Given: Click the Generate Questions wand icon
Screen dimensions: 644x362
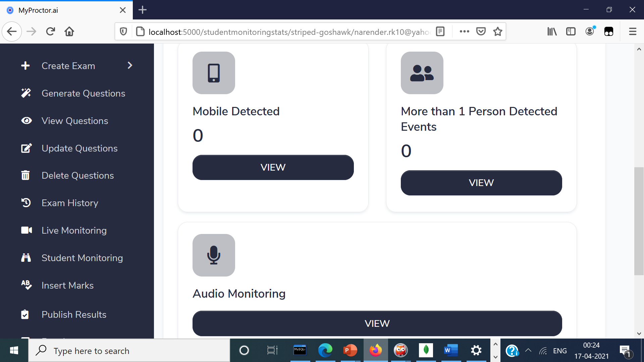Looking at the screenshot, I should coord(26,93).
